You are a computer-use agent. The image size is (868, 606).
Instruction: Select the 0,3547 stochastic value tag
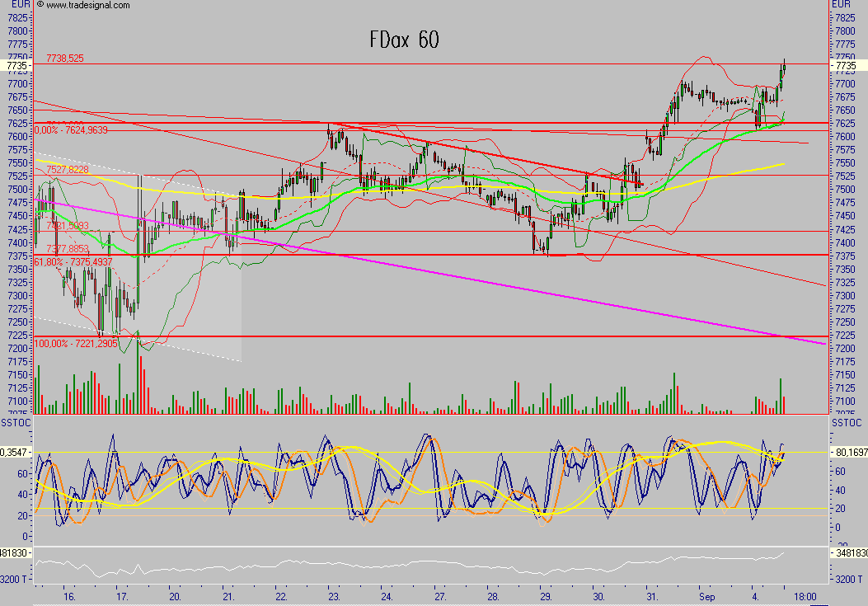(x=16, y=452)
